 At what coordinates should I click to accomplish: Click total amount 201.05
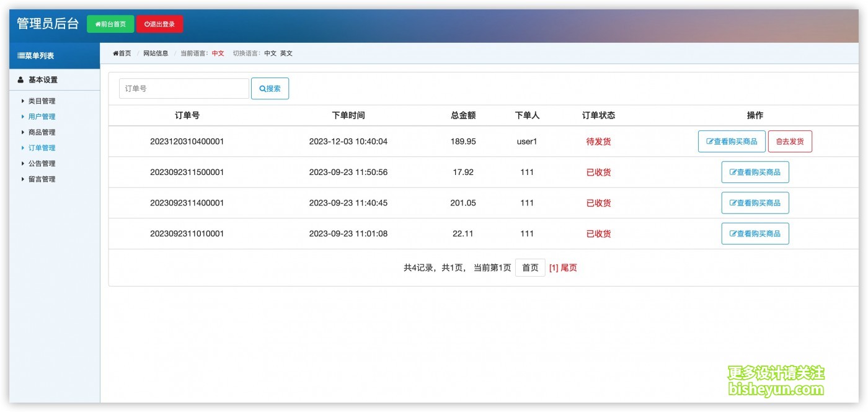point(463,203)
